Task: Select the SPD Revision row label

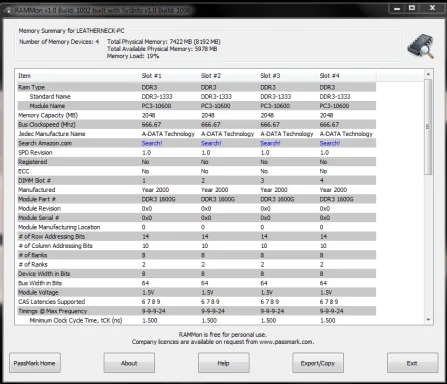Action: 35,153
